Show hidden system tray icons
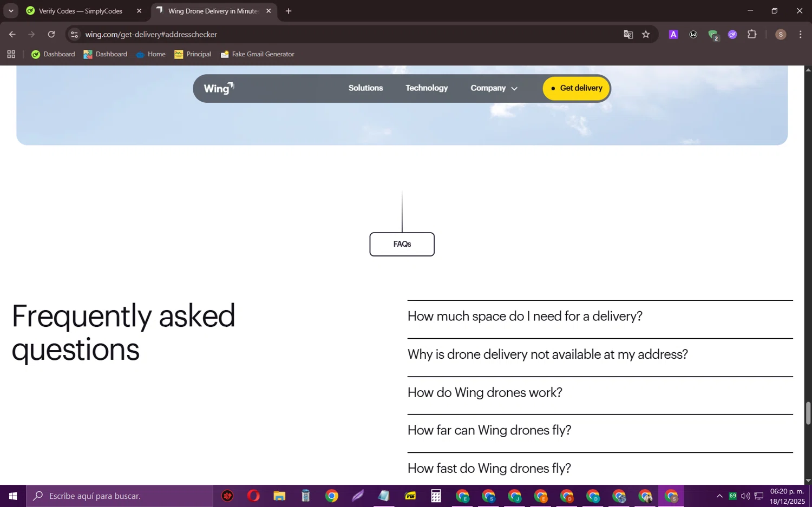812x507 pixels. pyautogui.click(x=719, y=496)
